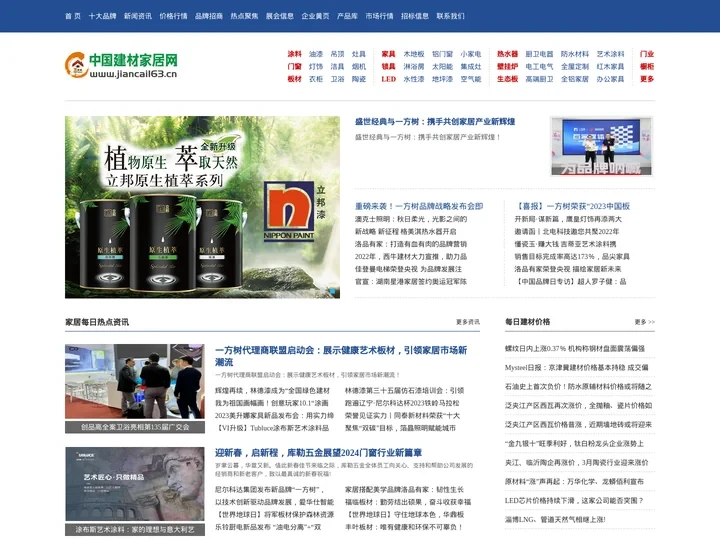Select 产品库 in the nav bar
This screenshot has width=720, height=540.
click(347, 16)
